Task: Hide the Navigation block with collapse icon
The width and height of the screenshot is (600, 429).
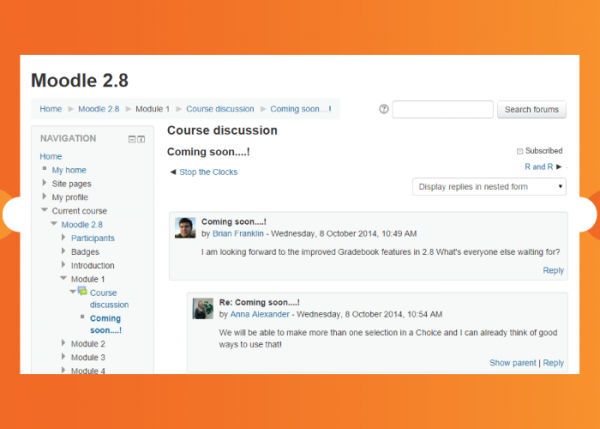Action: click(x=130, y=139)
